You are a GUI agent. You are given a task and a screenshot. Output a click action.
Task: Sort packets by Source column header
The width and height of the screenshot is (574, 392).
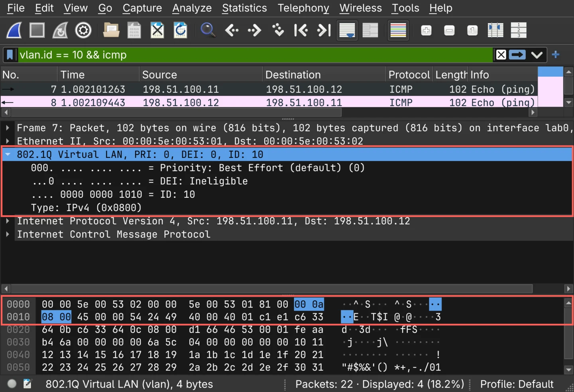point(201,75)
